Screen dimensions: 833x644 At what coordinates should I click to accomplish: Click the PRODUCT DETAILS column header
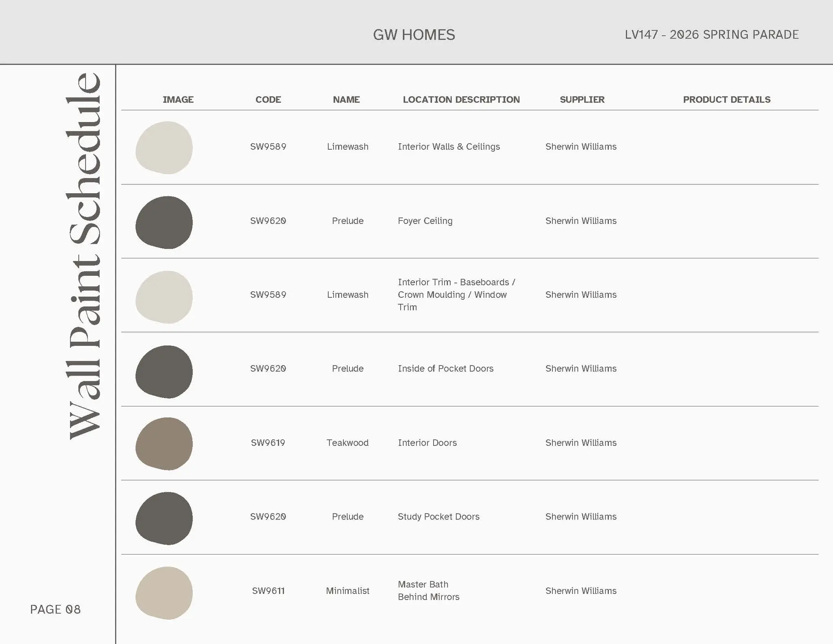click(726, 100)
